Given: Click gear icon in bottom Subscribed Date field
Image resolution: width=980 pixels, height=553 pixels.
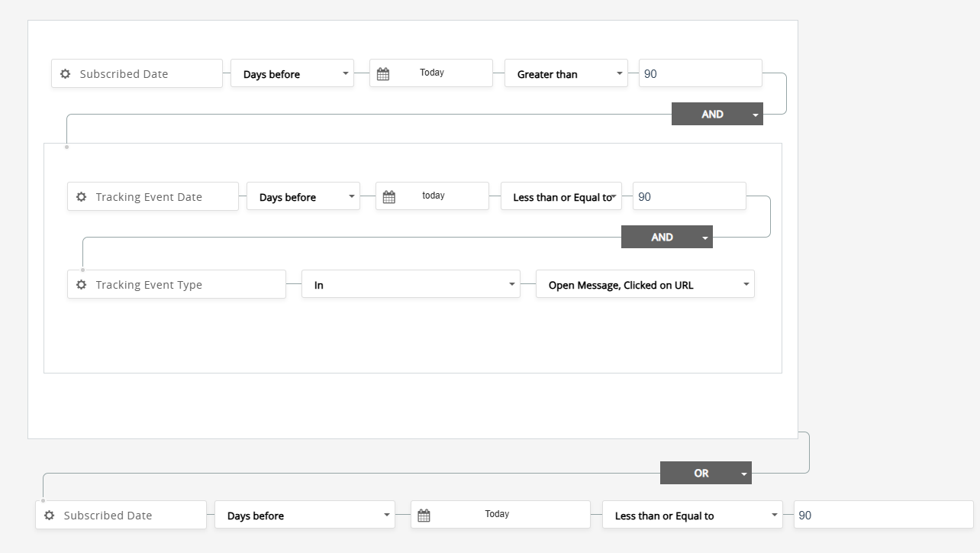Looking at the screenshot, I should pos(50,516).
